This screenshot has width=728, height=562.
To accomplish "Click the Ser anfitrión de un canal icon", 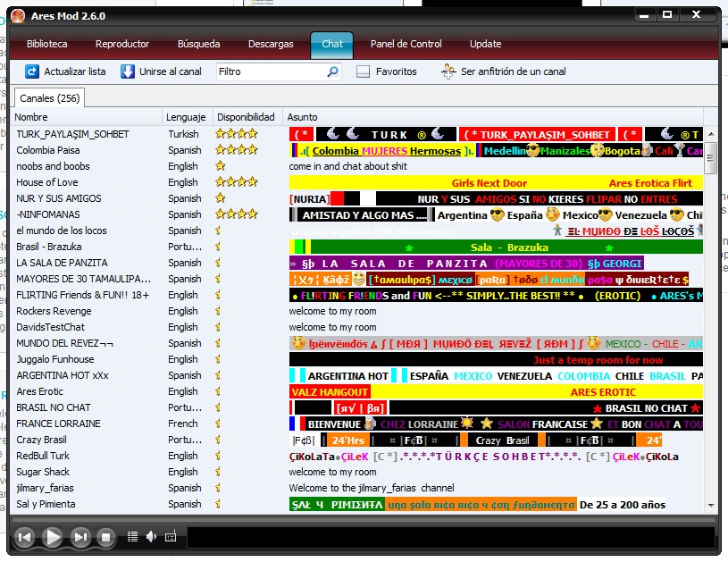I will [x=448, y=71].
